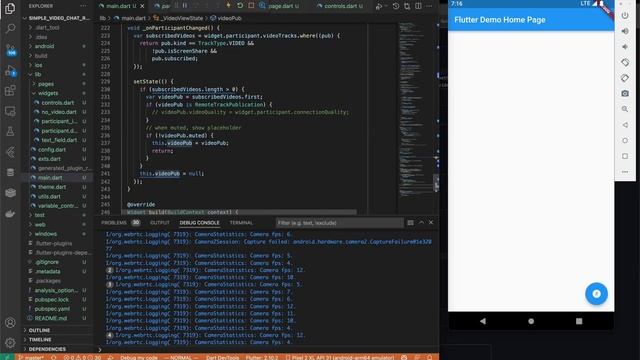
Task: Open the Testing flask view
Action: (x=10, y=131)
